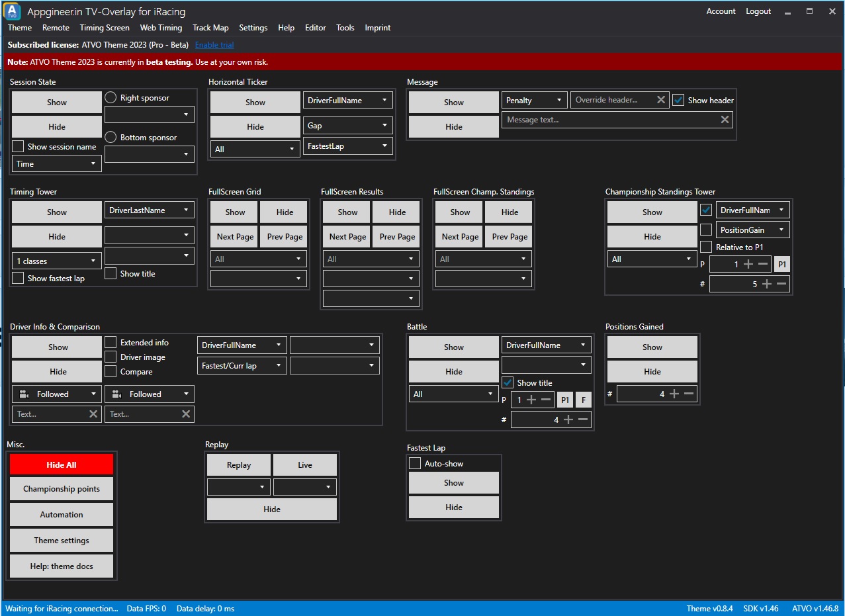This screenshot has width=845, height=616.
Task: Click the Enable trial link
Action: (214, 44)
